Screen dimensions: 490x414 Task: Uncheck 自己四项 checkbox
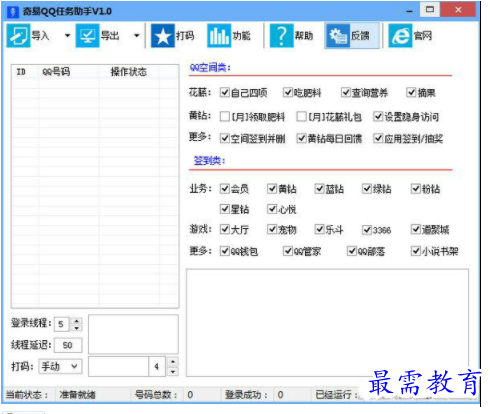tap(225, 92)
